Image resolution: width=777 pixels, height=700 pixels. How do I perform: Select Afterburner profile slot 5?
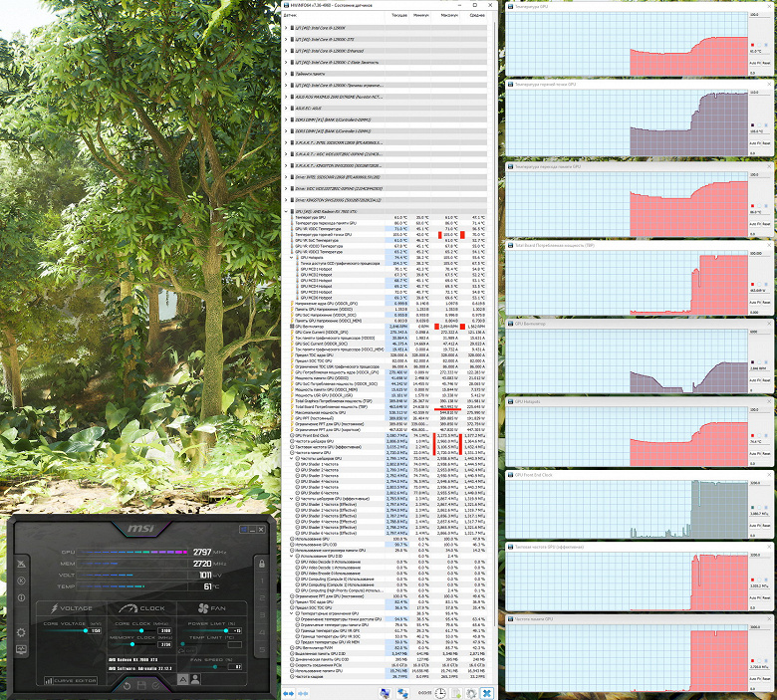(262, 649)
